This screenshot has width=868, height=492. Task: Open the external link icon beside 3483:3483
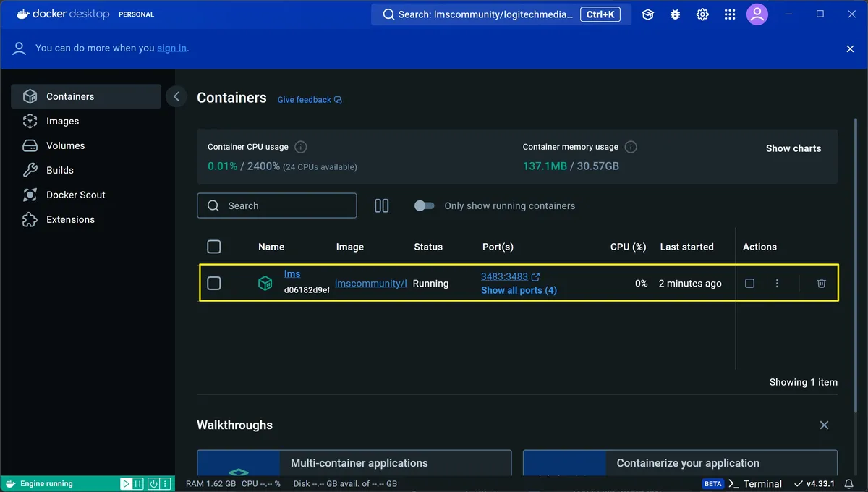(x=535, y=276)
